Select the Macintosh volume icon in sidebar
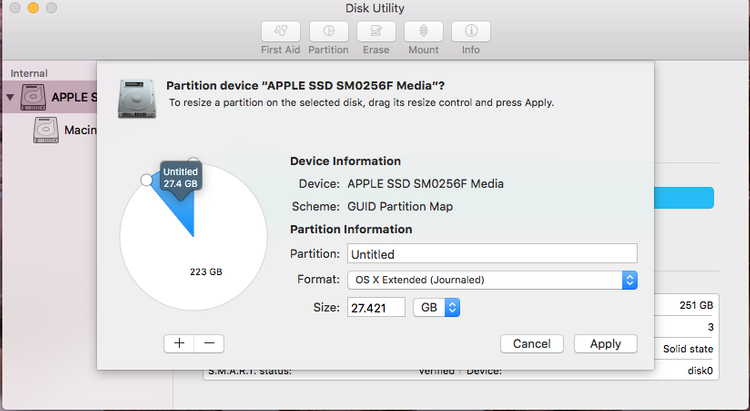Viewport: 750px width, 411px height. tap(46, 130)
